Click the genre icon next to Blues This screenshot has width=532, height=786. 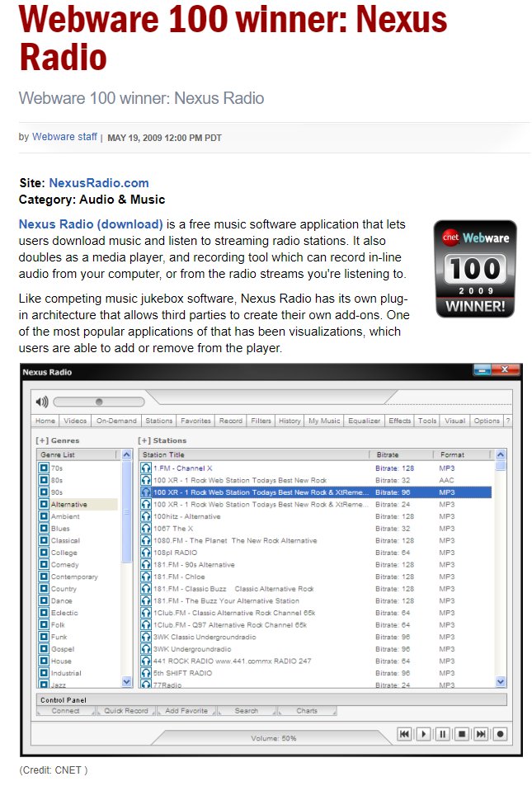point(44,529)
